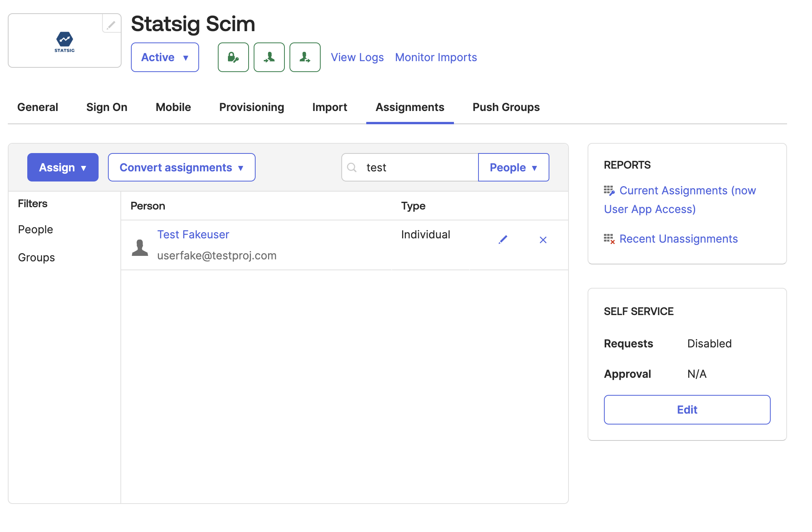Edit Test Fakeuser's assignment using the pencil icon
Screen dimensions: 812x532
[x=503, y=240]
